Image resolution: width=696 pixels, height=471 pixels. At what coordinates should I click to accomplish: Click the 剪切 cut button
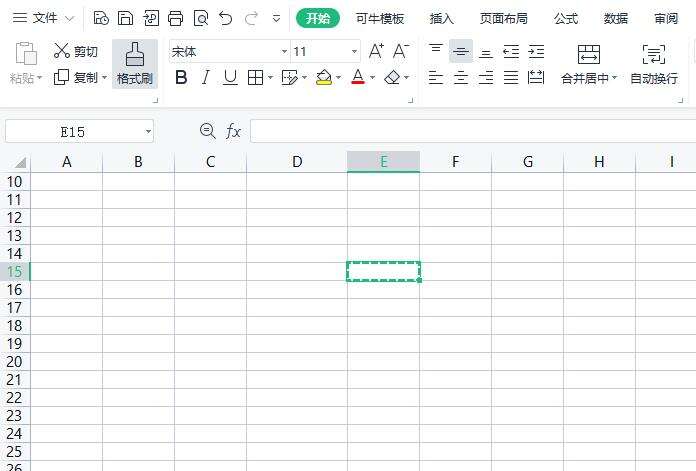tap(75, 51)
